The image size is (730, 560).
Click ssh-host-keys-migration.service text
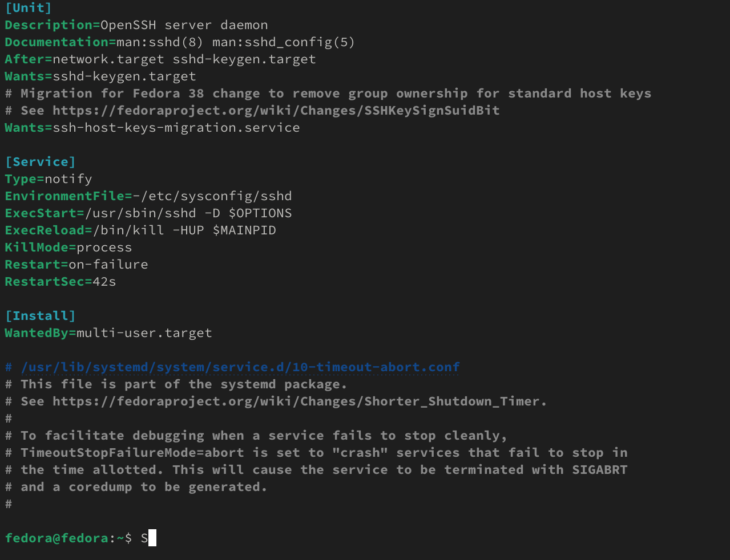pyautogui.click(x=176, y=128)
